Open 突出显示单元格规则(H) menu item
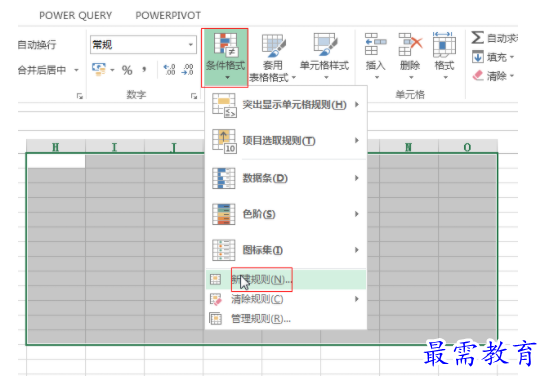 [286, 105]
